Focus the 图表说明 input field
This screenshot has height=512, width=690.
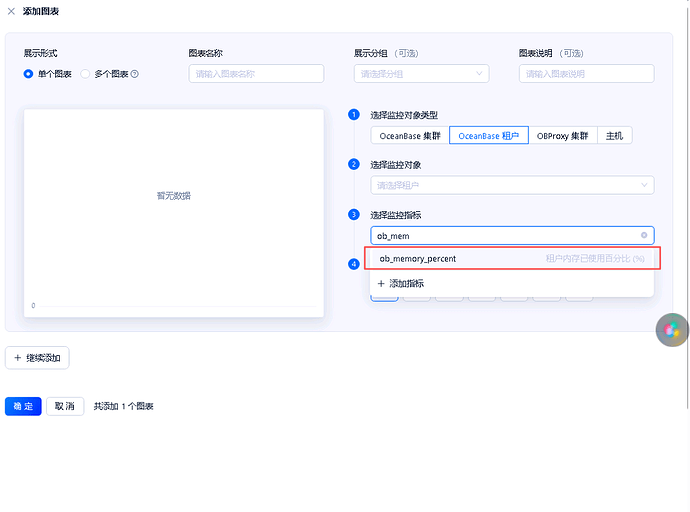click(x=586, y=73)
